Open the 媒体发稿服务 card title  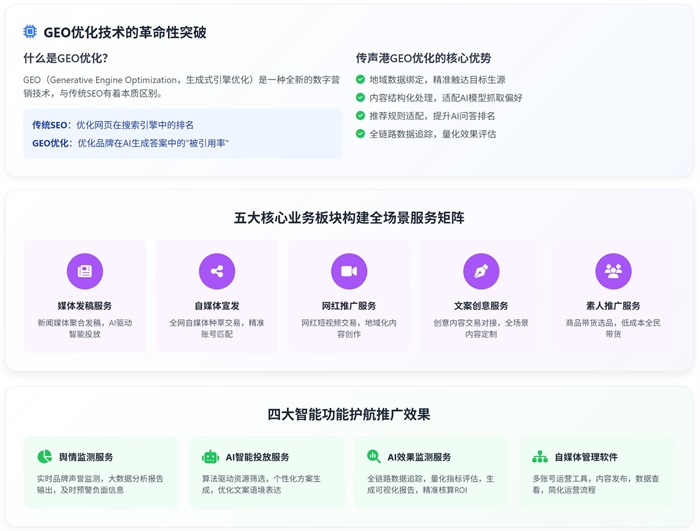85,306
